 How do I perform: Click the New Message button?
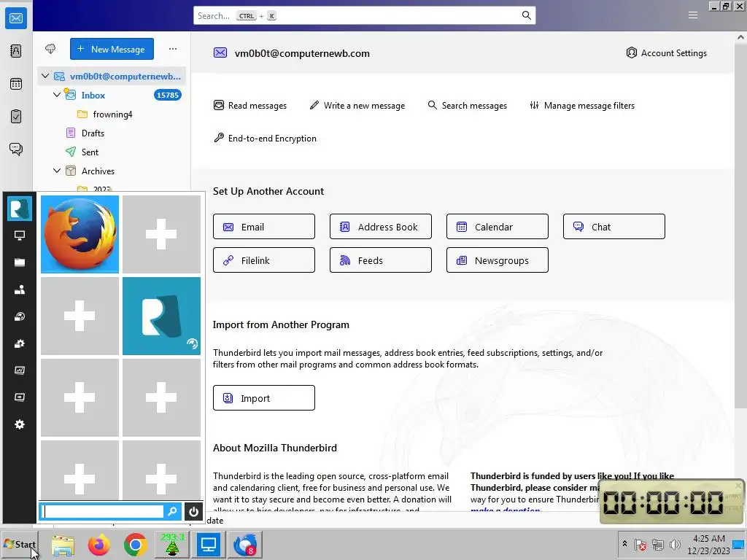pos(112,49)
